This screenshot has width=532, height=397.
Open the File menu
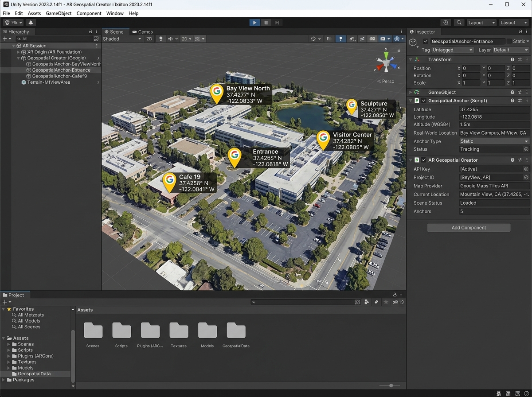tap(6, 13)
